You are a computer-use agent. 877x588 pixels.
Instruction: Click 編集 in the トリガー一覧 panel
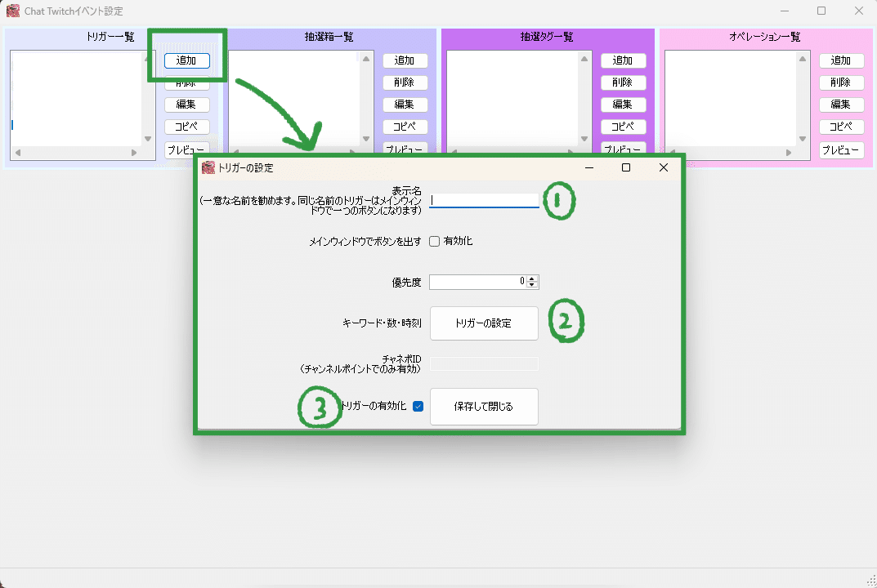(x=186, y=104)
